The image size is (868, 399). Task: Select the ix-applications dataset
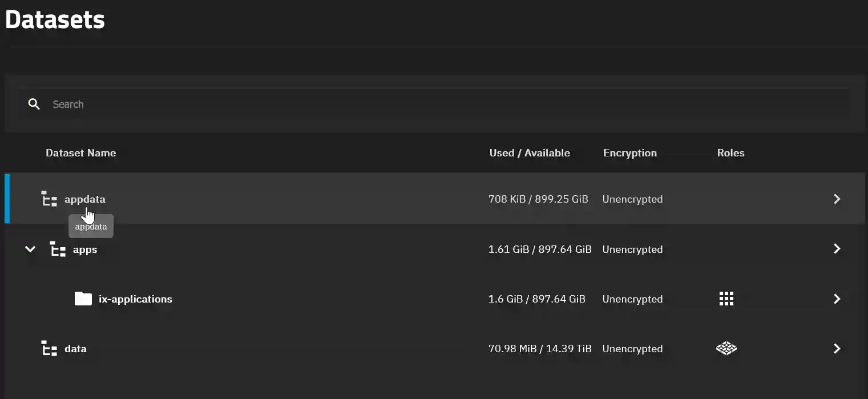(x=135, y=299)
